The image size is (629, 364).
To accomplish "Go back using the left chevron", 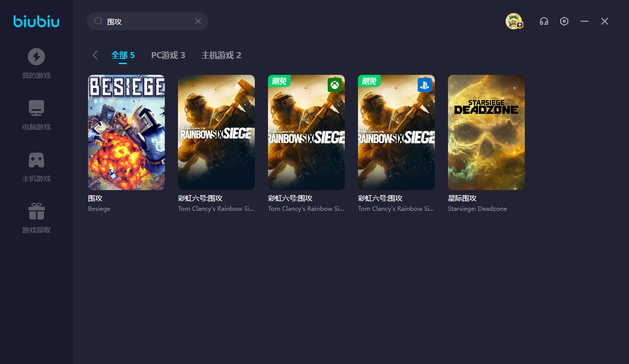I will click(95, 55).
